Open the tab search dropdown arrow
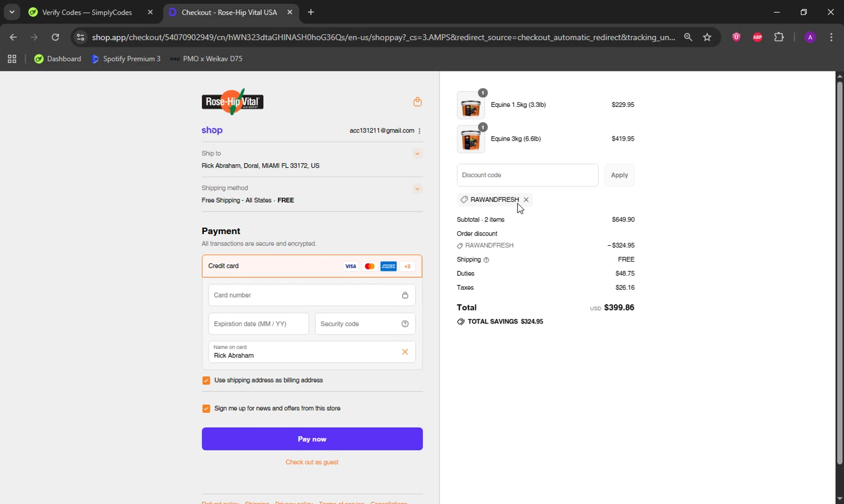The width and height of the screenshot is (844, 504). [x=12, y=12]
